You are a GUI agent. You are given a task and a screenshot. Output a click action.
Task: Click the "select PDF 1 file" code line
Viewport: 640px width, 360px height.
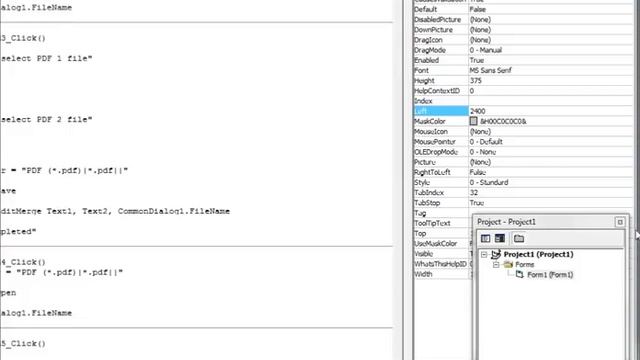coord(47,58)
